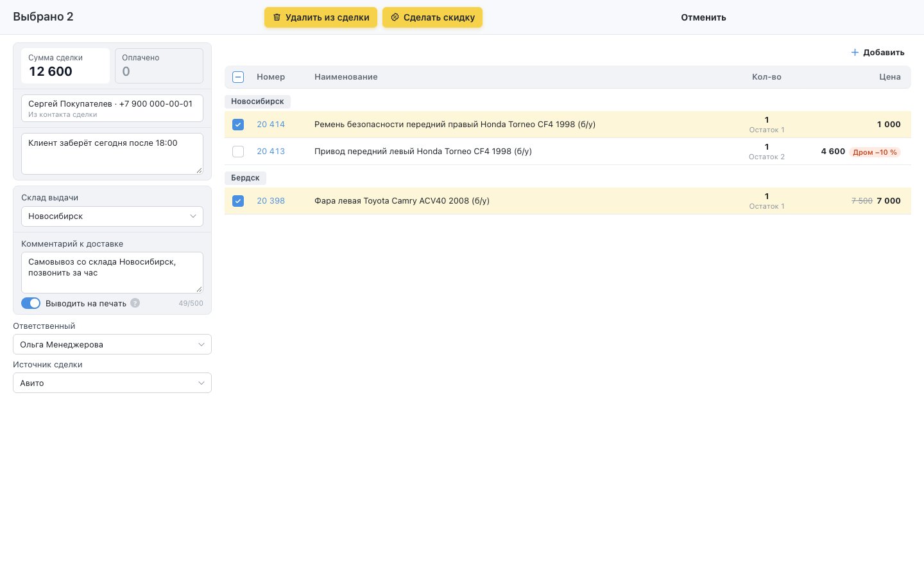Click the Кол-во column header
The height and width of the screenshot is (578, 924).
[767, 77]
